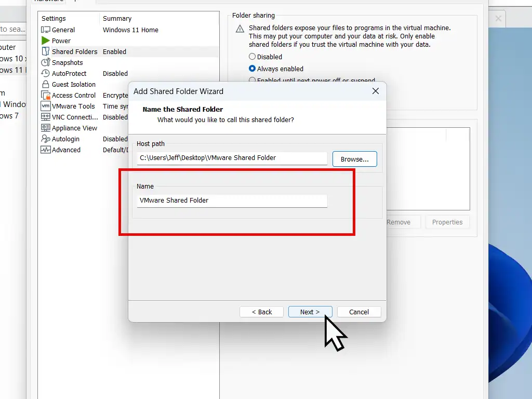532x399 pixels.
Task: Select the Windows 7 VM in library
Action: point(9,116)
